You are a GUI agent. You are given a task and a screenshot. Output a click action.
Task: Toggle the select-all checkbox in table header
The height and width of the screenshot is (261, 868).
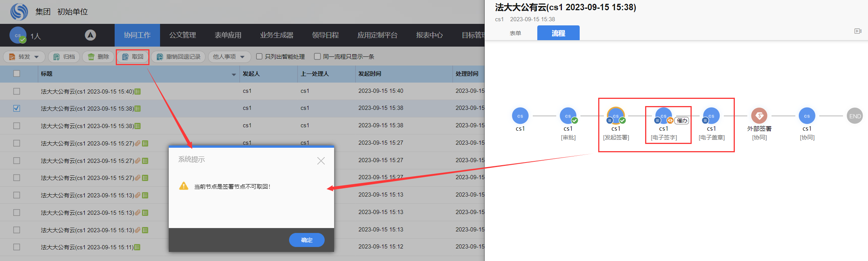pos(17,73)
